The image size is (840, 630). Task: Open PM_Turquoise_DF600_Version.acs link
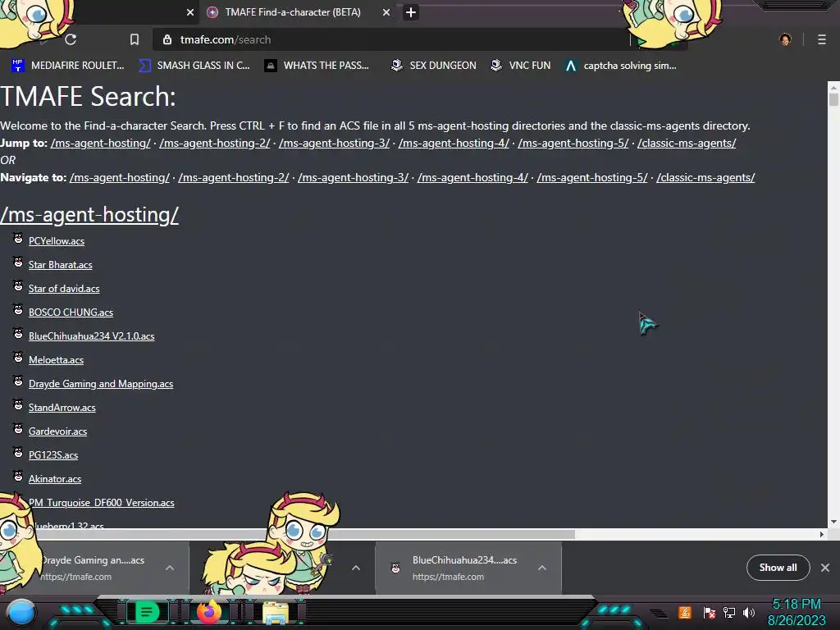[101, 503]
